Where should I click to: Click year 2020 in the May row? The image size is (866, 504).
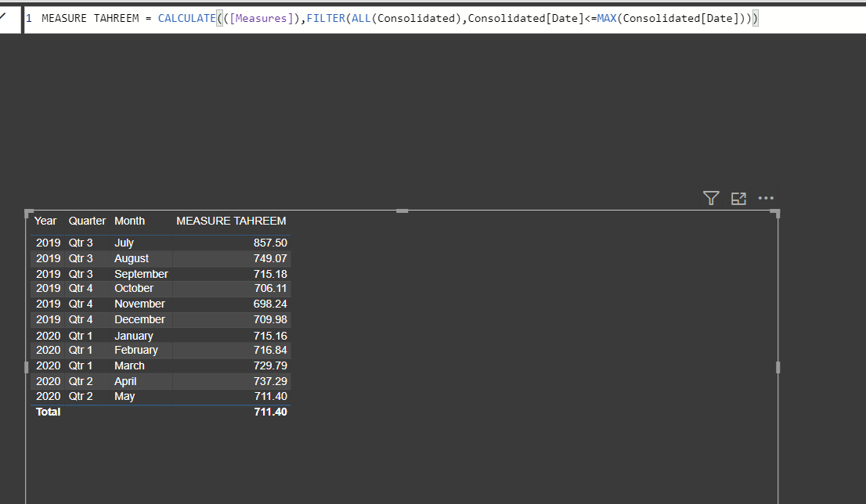(48, 396)
